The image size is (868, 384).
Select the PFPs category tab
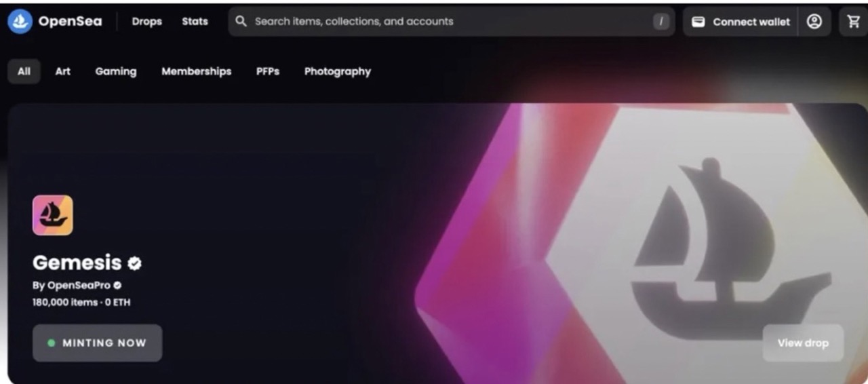(x=268, y=71)
